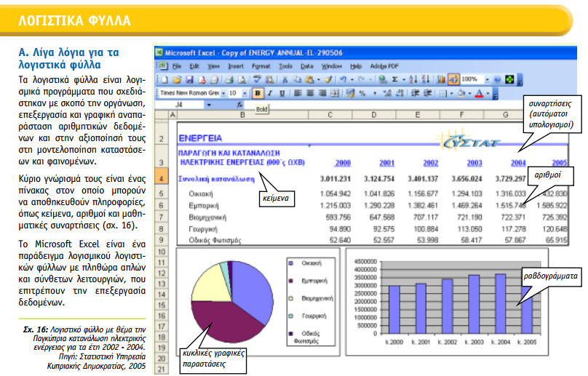Toggle Bold formatting button

258,93
